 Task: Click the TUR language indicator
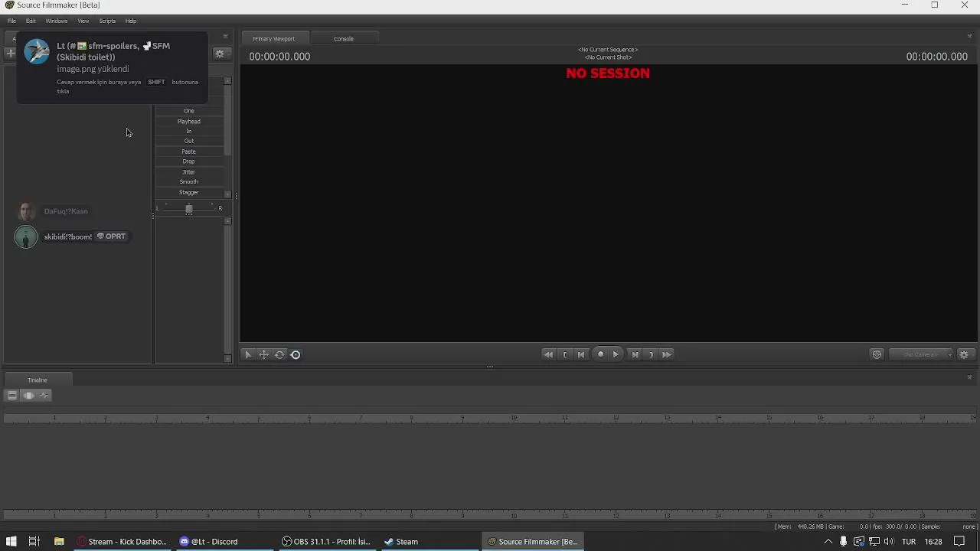click(x=909, y=541)
